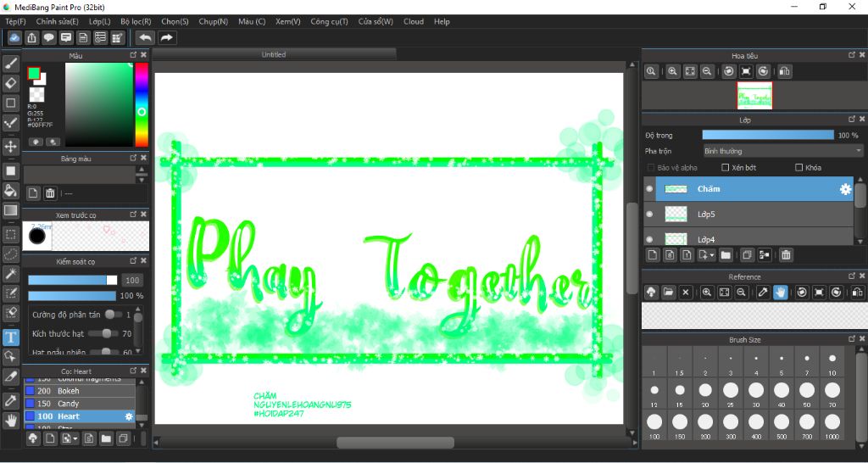This screenshot has height=463, width=868.
Task: Close the Reference panel
Action: pyautogui.click(x=862, y=276)
